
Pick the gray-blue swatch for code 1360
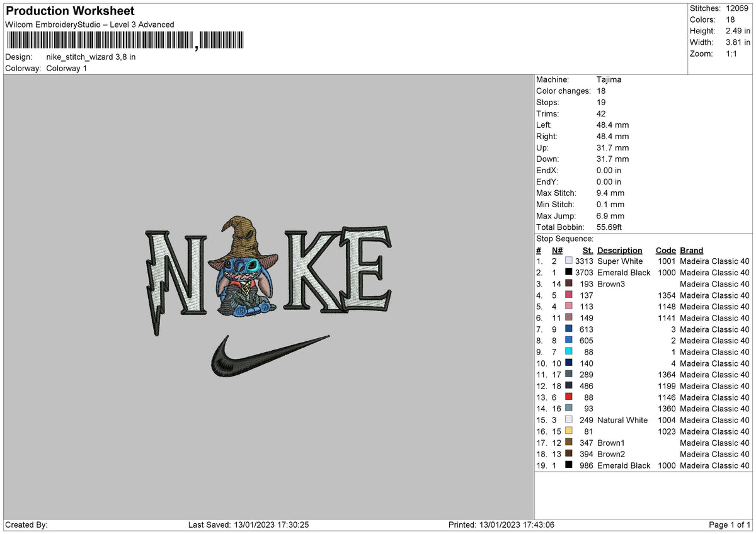(569, 408)
